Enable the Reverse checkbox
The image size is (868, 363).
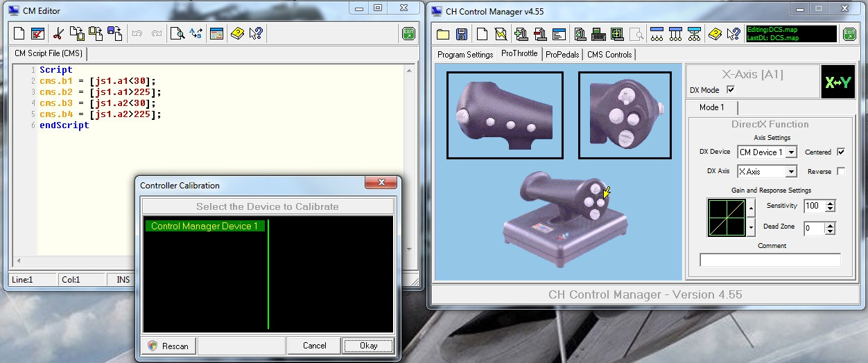tap(841, 171)
